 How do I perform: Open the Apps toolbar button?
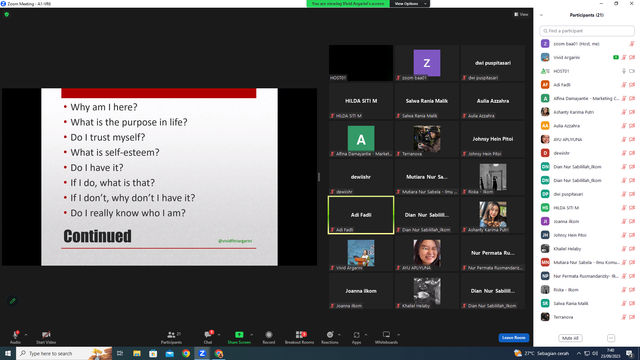(356, 337)
